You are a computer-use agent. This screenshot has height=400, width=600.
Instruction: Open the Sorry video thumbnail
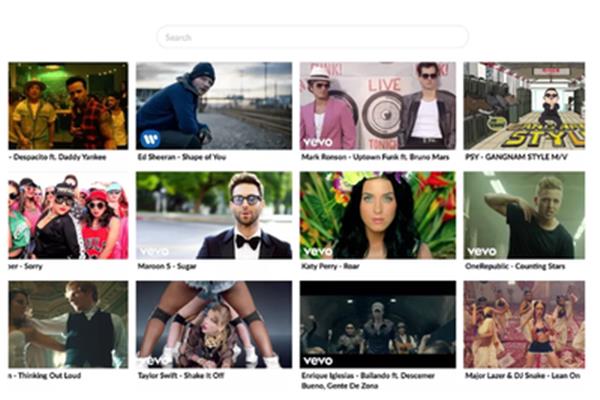click(68, 215)
